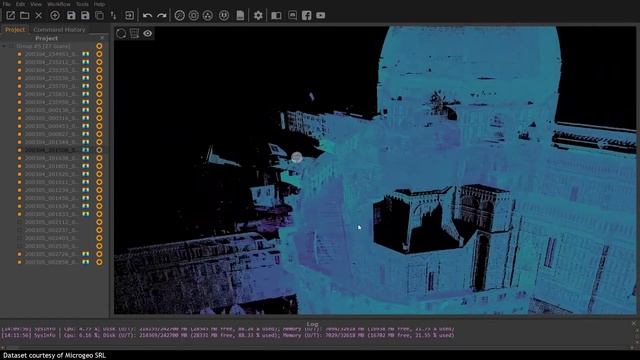Click the clipping box icon in viewport

click(x=134, y=33)
